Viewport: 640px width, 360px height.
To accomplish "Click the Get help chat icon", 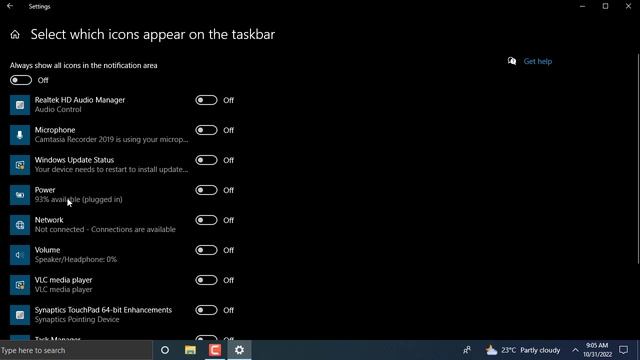I will (x=512, y=61).
